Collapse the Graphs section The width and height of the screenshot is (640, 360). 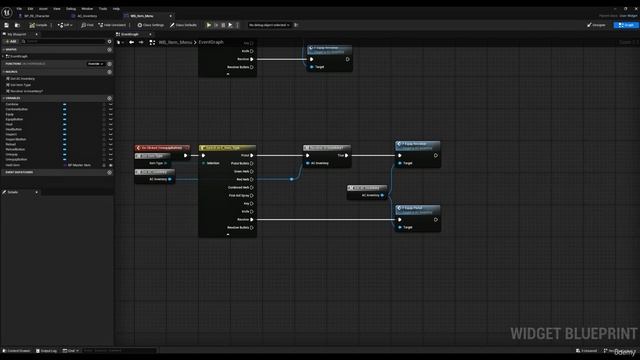coord(4,50)
